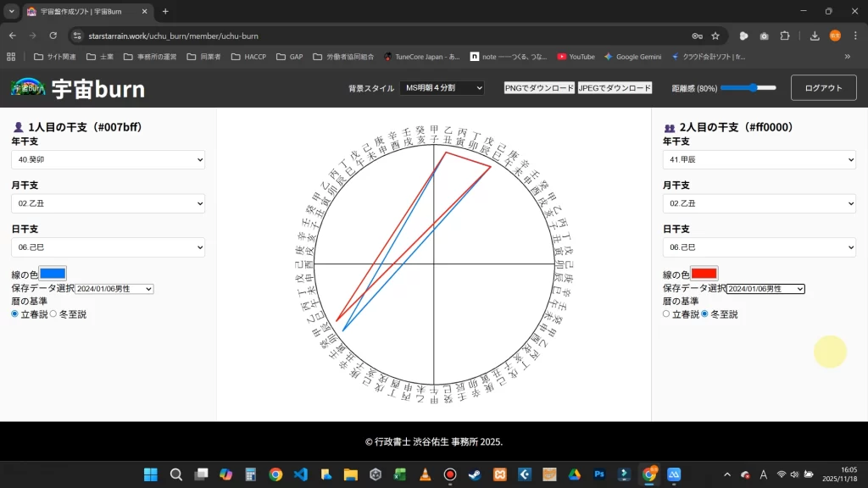Image resolution: width=868 pixels, height=488 pixels.
Task: Open the password key icon in address bar
Action: coord(697,36)
